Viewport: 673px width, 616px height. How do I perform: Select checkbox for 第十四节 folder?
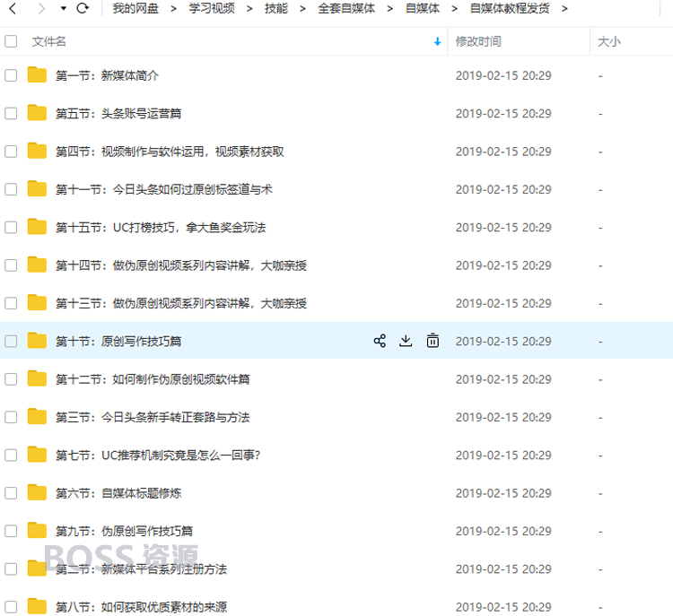coord(11,265)
